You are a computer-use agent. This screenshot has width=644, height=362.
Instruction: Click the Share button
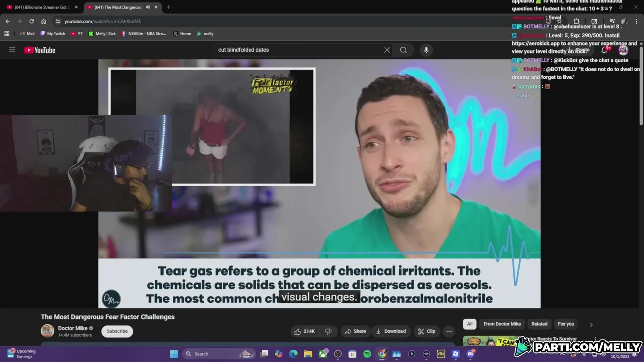pyautogui.click(x=355, y=331)
